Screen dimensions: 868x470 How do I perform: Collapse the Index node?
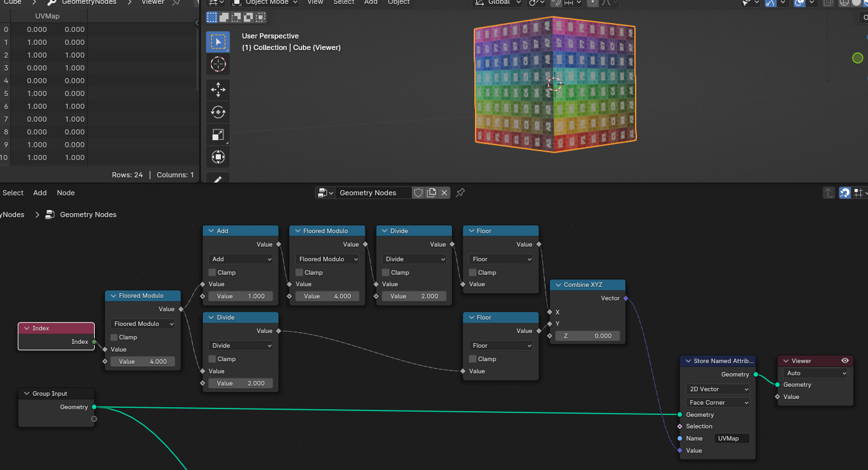click(x=27, y=328)
